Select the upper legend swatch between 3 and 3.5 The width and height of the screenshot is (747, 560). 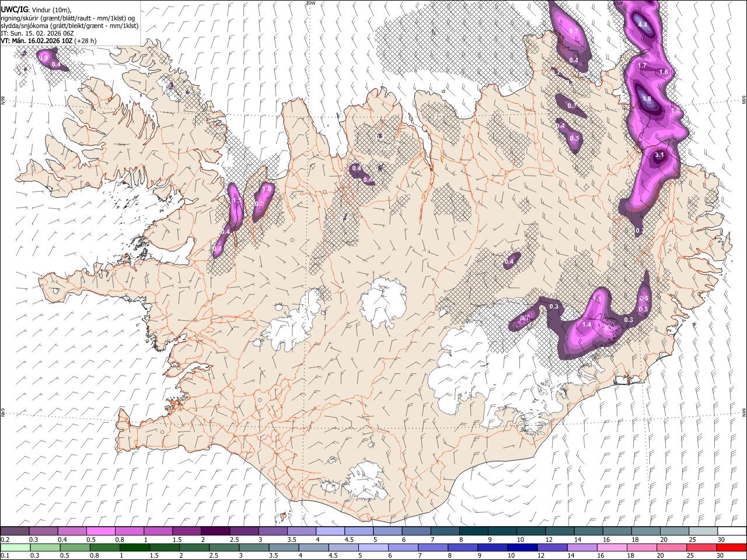click(x=272, y=531)
